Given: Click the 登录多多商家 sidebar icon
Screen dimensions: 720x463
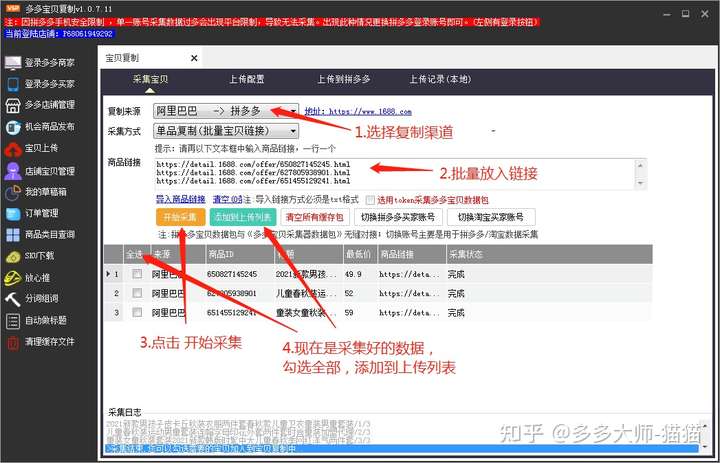Looking at the screenshot, I should click(x=13, y=62).
